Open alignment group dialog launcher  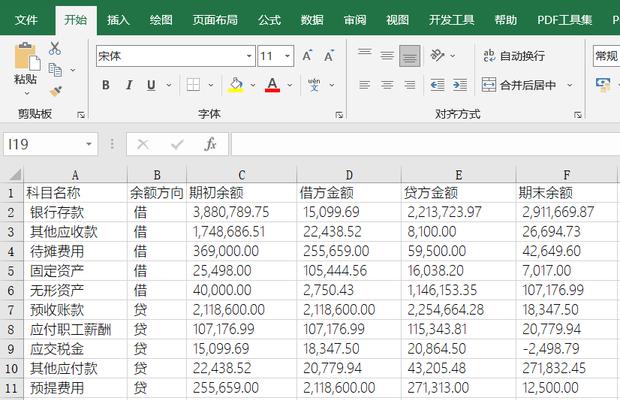[578, 115]
